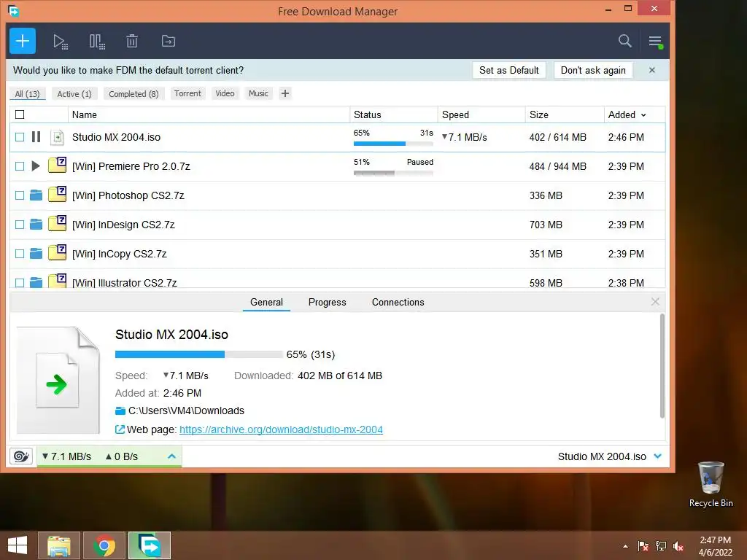Pause selected downloads from the toolbar

tap(97, 42)
